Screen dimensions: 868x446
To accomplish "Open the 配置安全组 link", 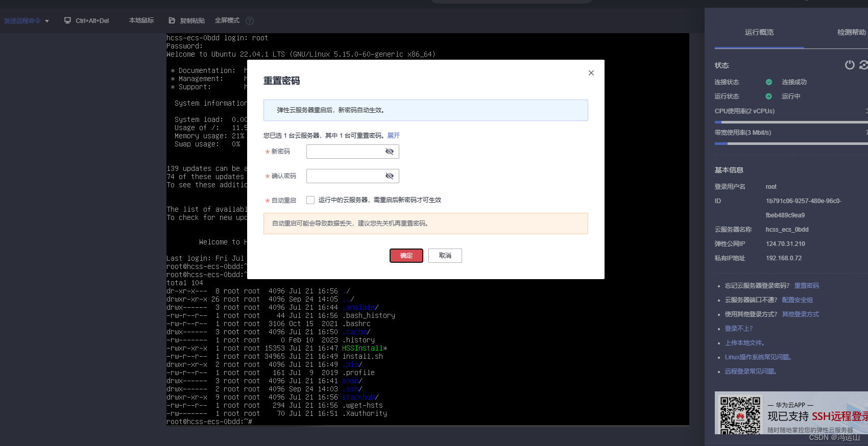I will point(798,300).
